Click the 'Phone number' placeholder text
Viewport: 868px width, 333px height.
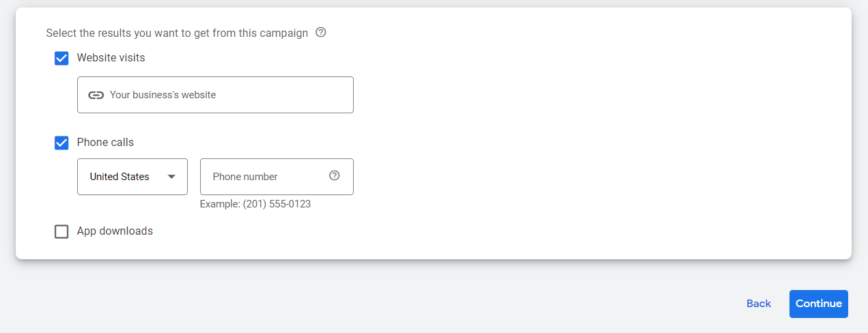pos(245,177)
